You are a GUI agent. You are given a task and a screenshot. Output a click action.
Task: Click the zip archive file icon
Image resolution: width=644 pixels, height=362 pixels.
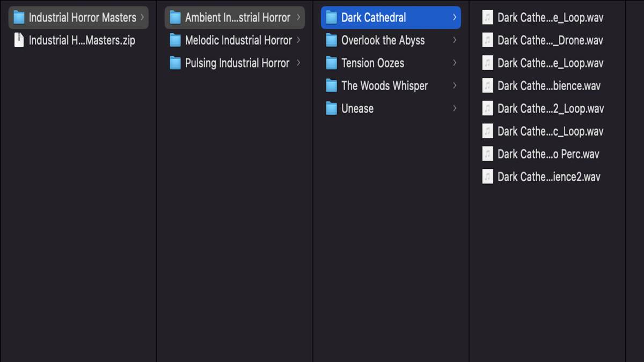tap(19, 40)
